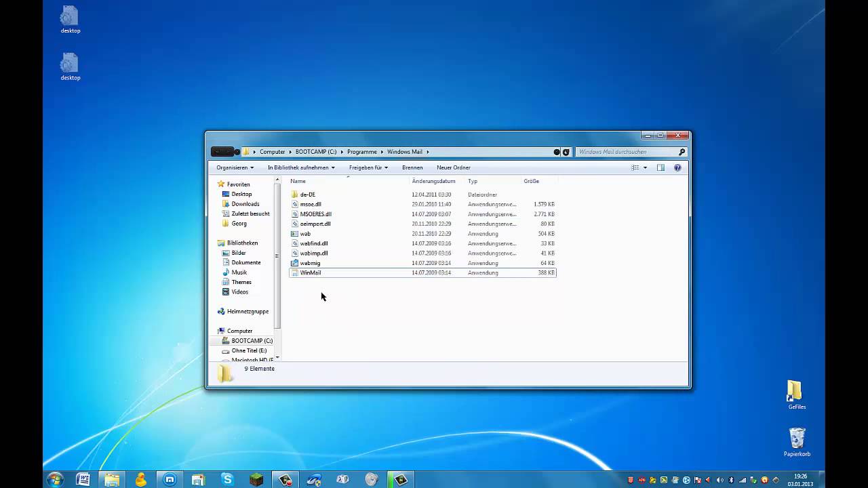868x488 pixels.
Task: Launch Minecraft from the taskbar
Action: (x=256, y=479)
